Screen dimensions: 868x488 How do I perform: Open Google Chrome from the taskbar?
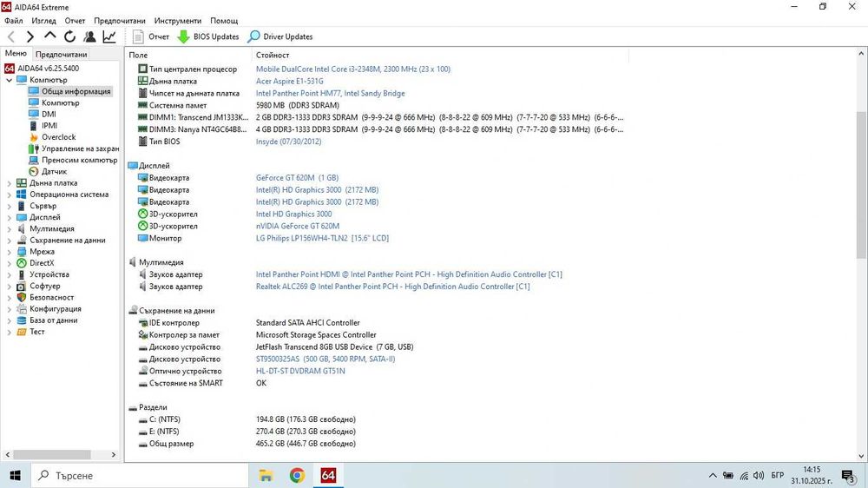pos(297,475)
